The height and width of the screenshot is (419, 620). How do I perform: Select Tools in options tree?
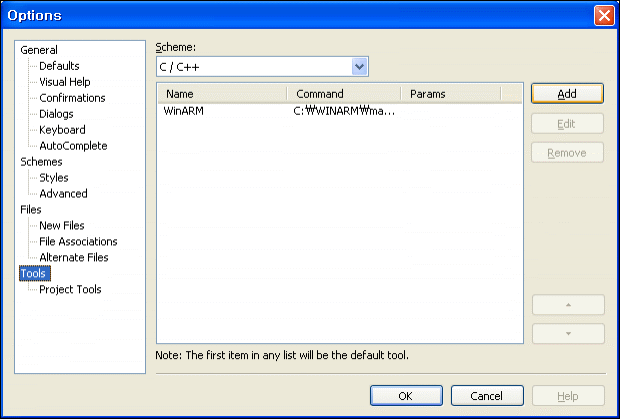[x=33, y=273]
